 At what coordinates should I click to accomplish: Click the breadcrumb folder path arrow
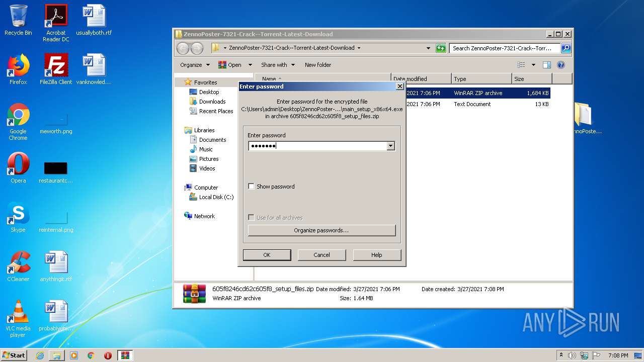(359, 48)
